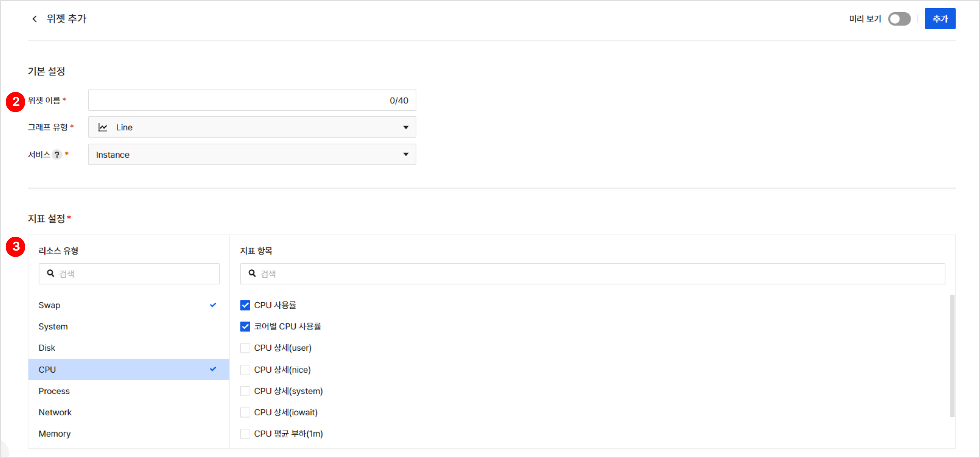Click the 지표 항목 list scrollbar
This screenshot has height=458, width=980.
coord(952,356)
